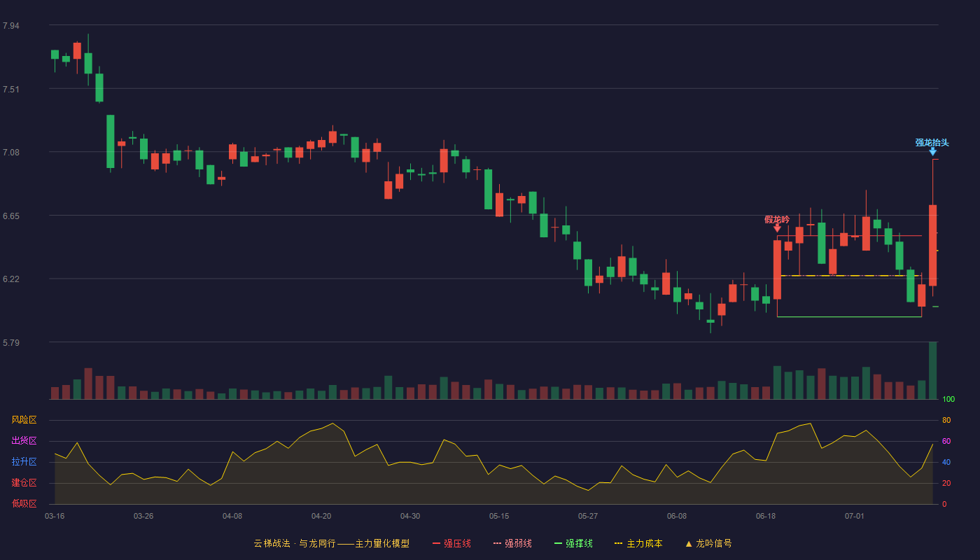Image resolution: width=980 pixels, height=560 pixels.
Task: Click the 出货区 zone label
Action: click(x=24, y=441)
